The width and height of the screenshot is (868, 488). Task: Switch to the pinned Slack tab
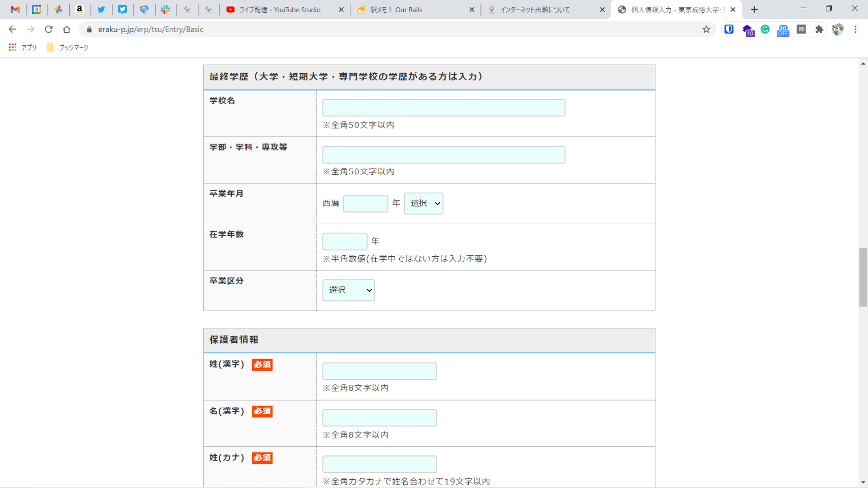coord(165,10)
